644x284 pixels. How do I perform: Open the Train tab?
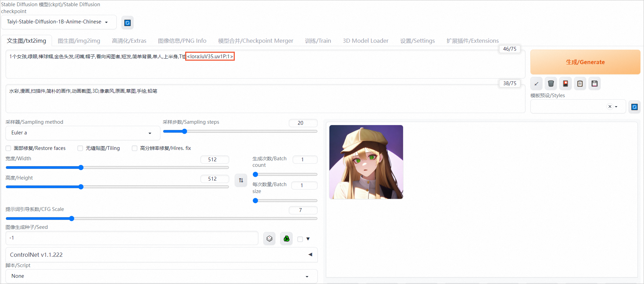click(318, 41)
